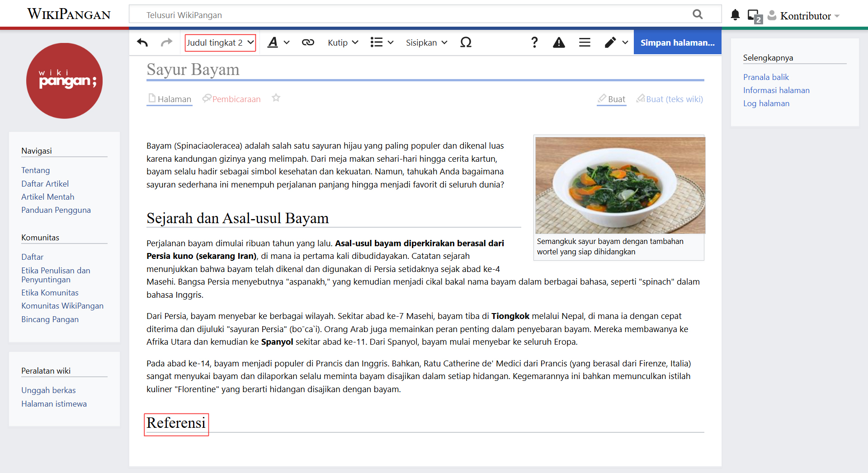
Task: Click the undo arrow icon
Action: [142, 42]
